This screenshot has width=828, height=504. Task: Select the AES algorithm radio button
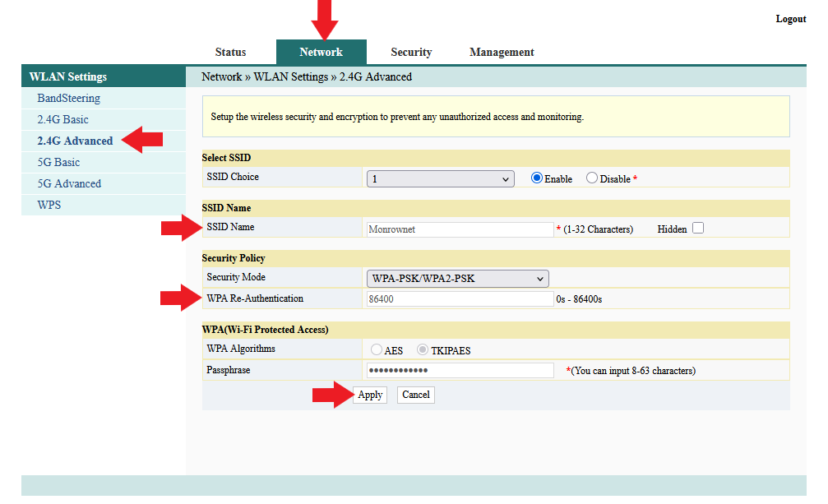click(x=377, y=349)
